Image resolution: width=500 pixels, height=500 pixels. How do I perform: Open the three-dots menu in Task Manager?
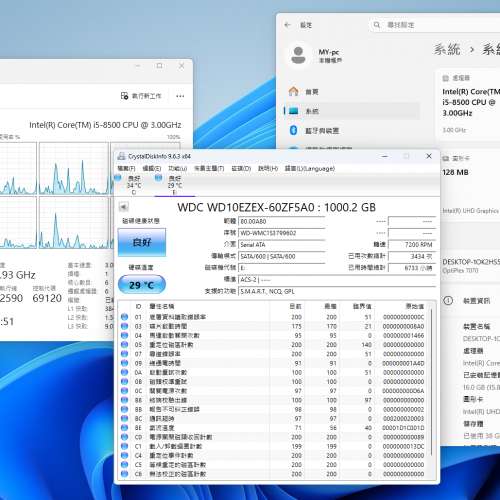tap(180, 96)
